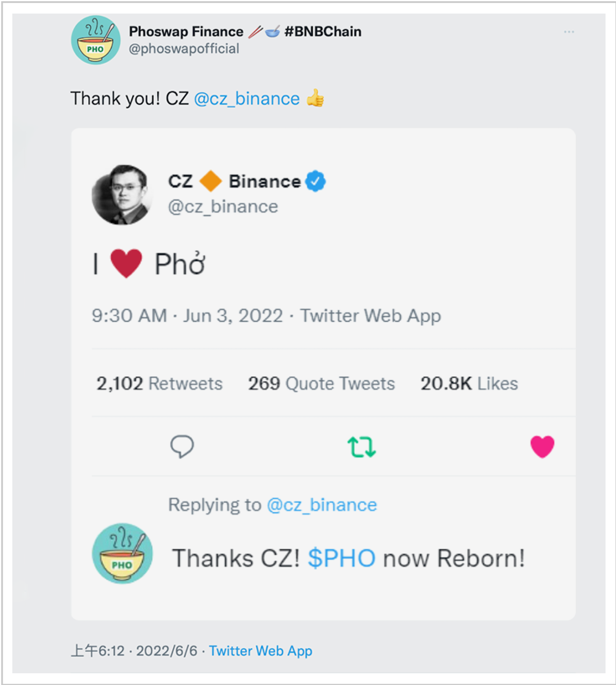616x685 pixels.
Task: Open the #BNBChain hashtag
Action: (x=323, y=31)
